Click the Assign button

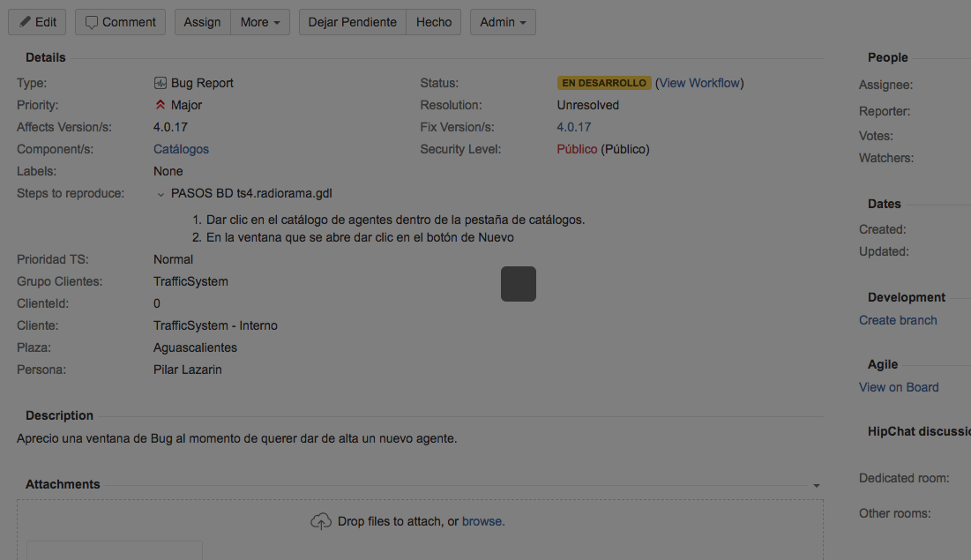(203, 22)
